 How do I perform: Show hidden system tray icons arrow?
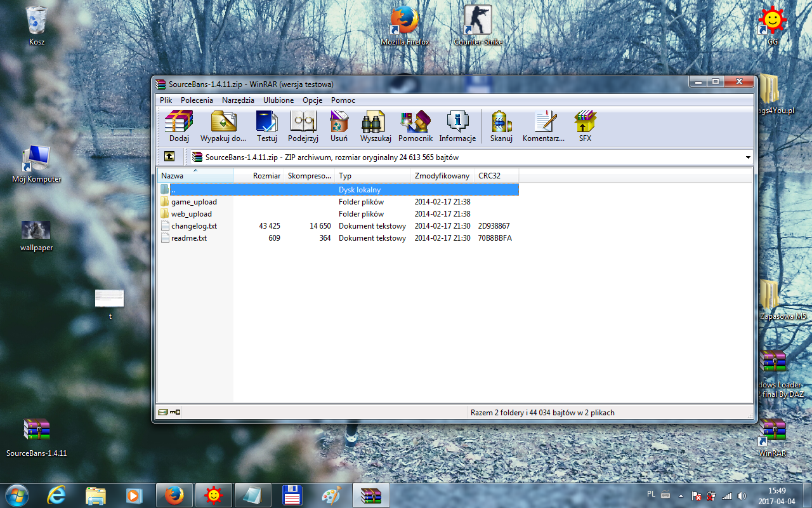coord(681,496)
